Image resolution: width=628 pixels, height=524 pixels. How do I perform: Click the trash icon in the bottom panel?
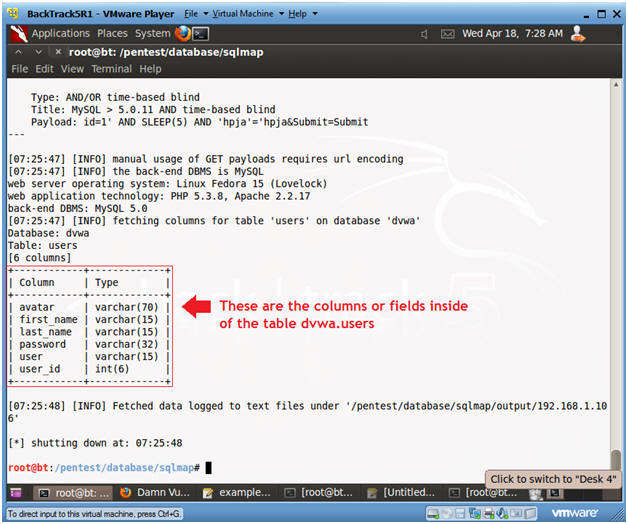(536, 494)
